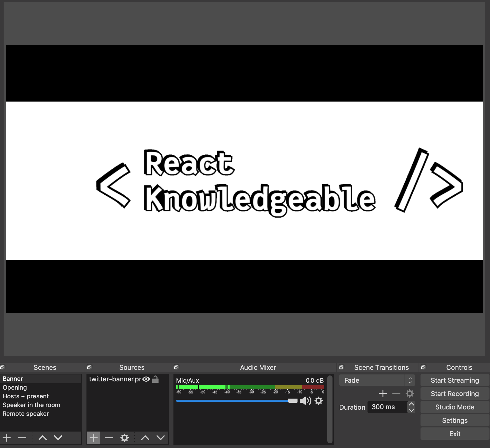Move source down in Sources list

(x=161, y=437)
